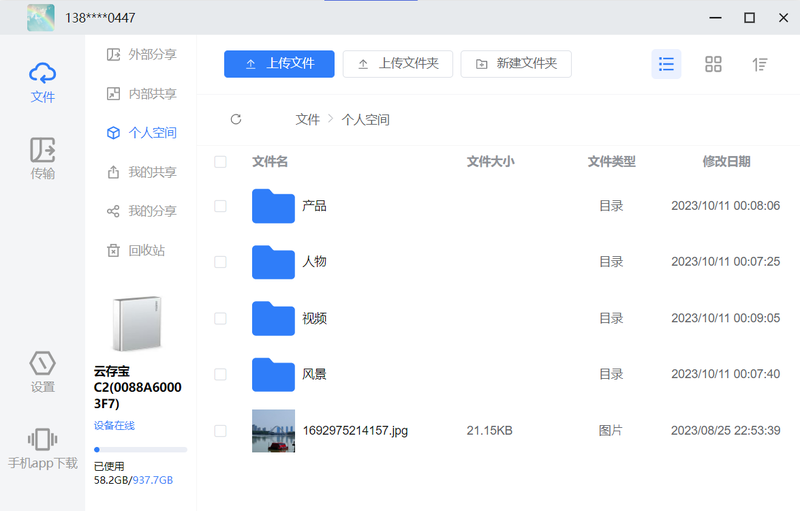
Task: Click the account name 138****0447
Action: tap(100, 18)
